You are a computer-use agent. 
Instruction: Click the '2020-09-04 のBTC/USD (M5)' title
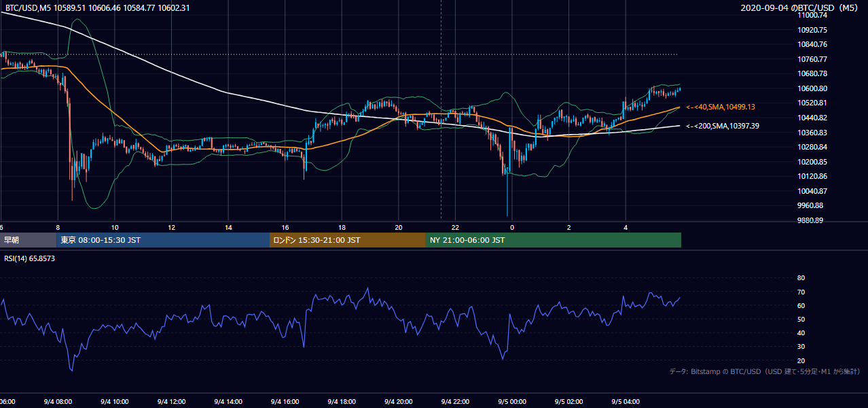800,8
